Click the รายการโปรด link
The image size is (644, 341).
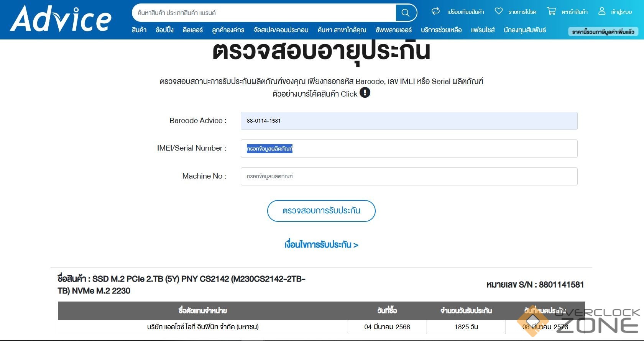tap(522, 12)
